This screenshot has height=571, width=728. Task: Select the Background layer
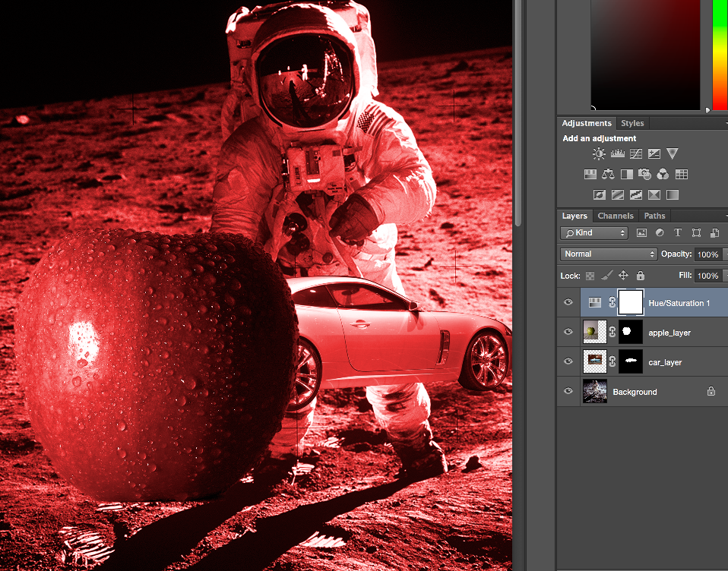pyautogui.click(x=635, y=392)
